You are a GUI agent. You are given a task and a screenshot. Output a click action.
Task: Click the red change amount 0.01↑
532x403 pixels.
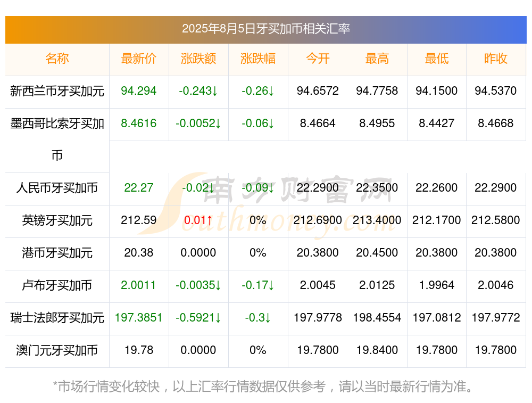pos(198,220)
